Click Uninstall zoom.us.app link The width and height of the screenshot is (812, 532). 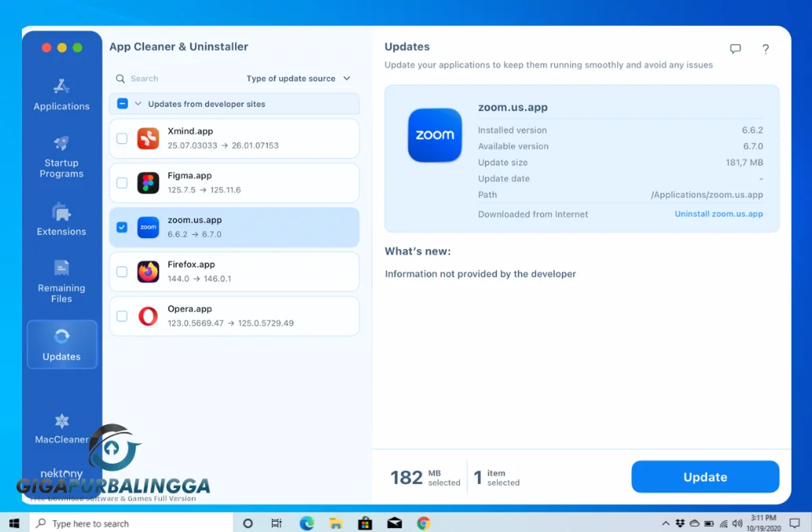(718, 214)
